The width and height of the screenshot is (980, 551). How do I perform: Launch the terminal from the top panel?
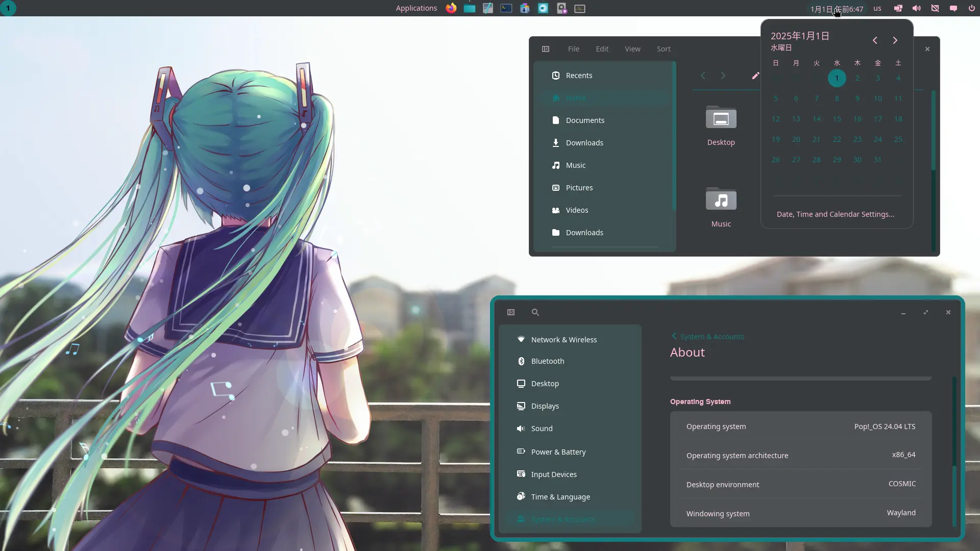[506, 8]
